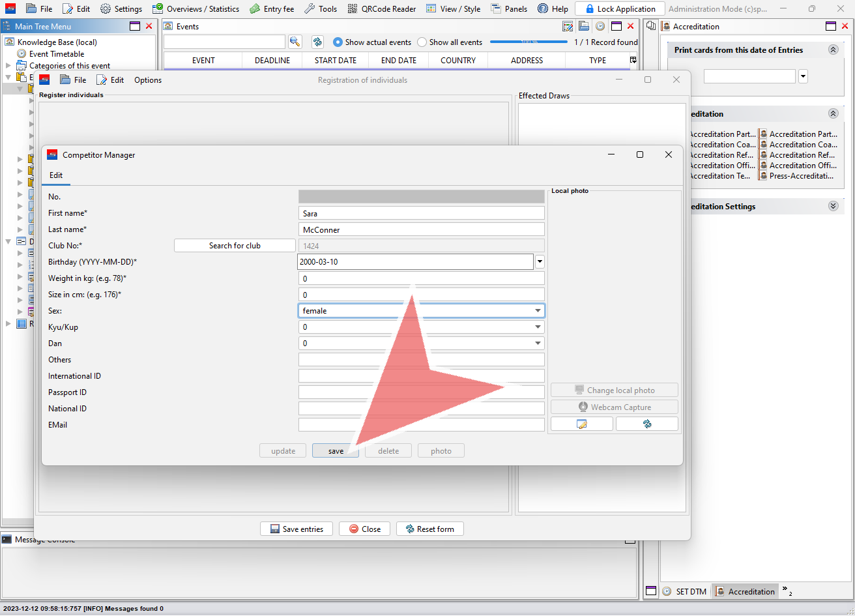Select the Show actual events radio button
Image resolution: width=855 pixels, height=616 pixels.
[x=338, y=42]
